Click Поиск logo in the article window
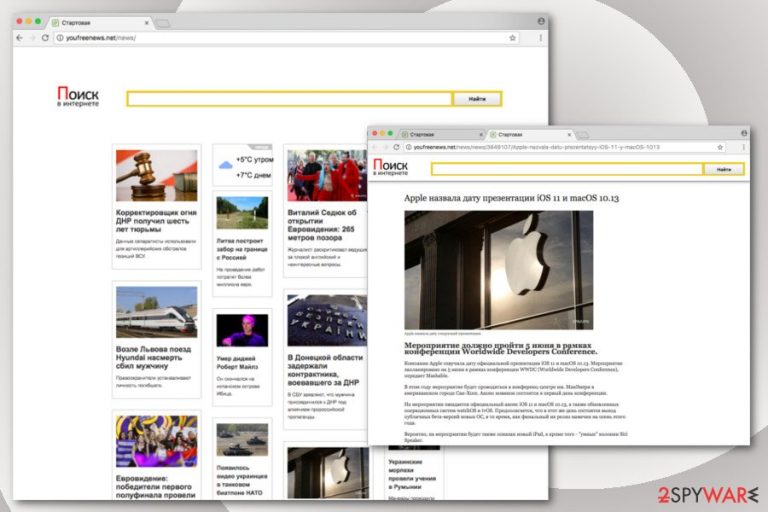Viewport: 768px width, 512px height. click(x=390, y=167)
